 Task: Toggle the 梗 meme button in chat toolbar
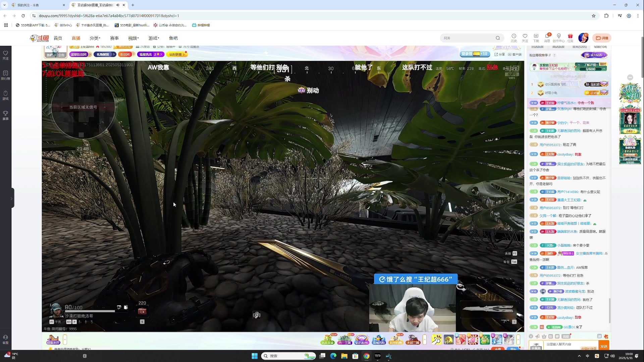tap(557, 337)
